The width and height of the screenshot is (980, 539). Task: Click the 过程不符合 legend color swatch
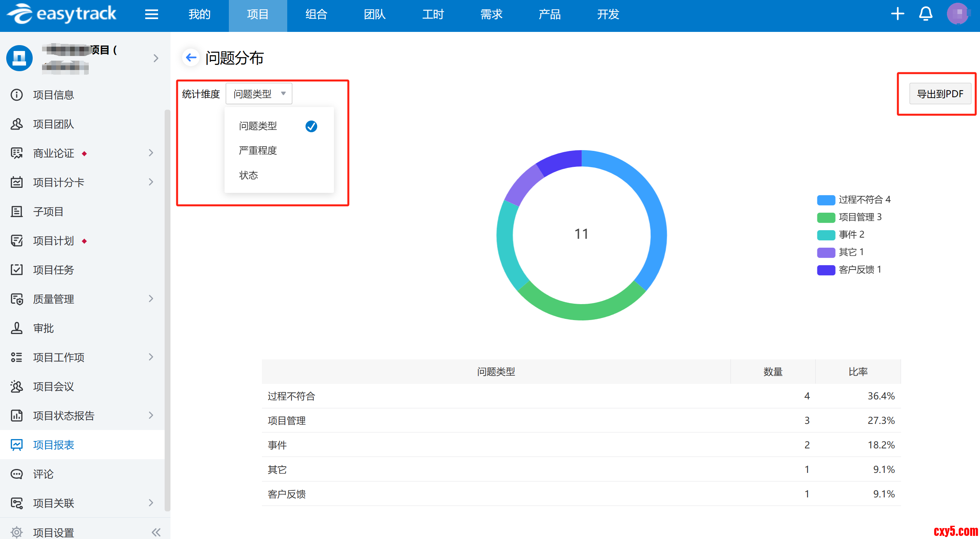(x=826, y=200)
